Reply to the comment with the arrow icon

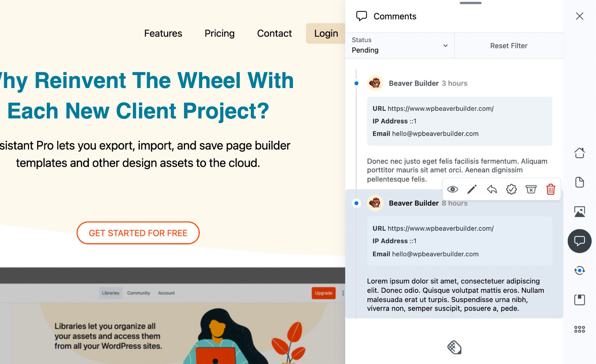pyautogui.click(x=491, y=189)
